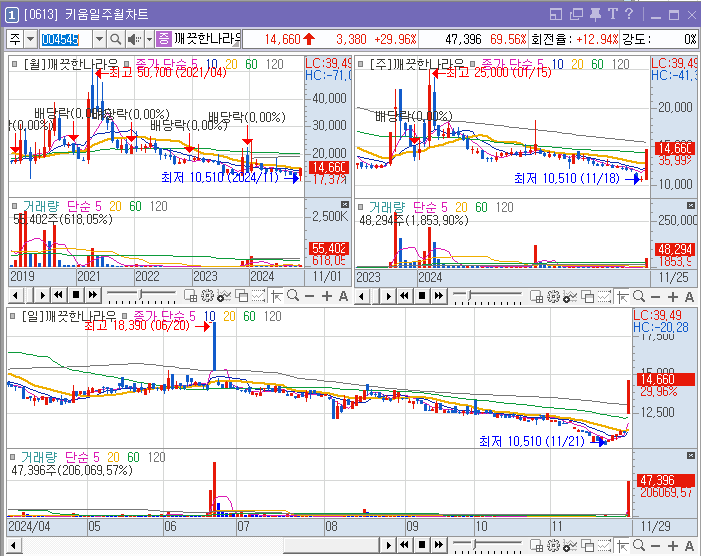The height and width of the screenshot is (556, 701).
Task: Expand the stock code history dropdown
Action: (x=99, y=39)
